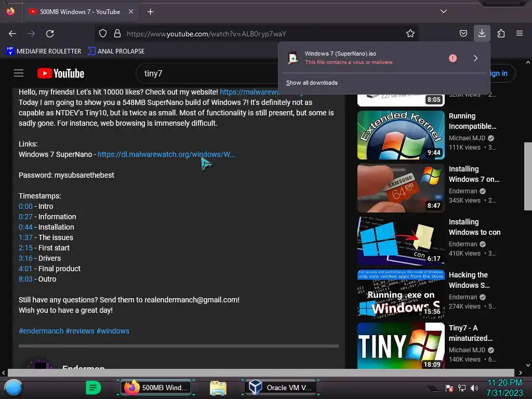Screen dimensions: 532x399
Task: Click the Action Center flag tray icon
Action: 449,388
